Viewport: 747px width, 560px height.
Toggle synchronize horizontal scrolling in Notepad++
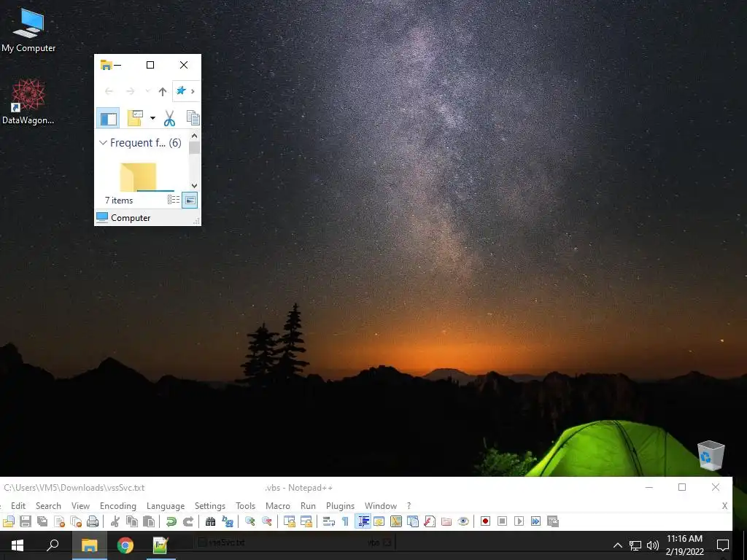[x=306, y=521]
